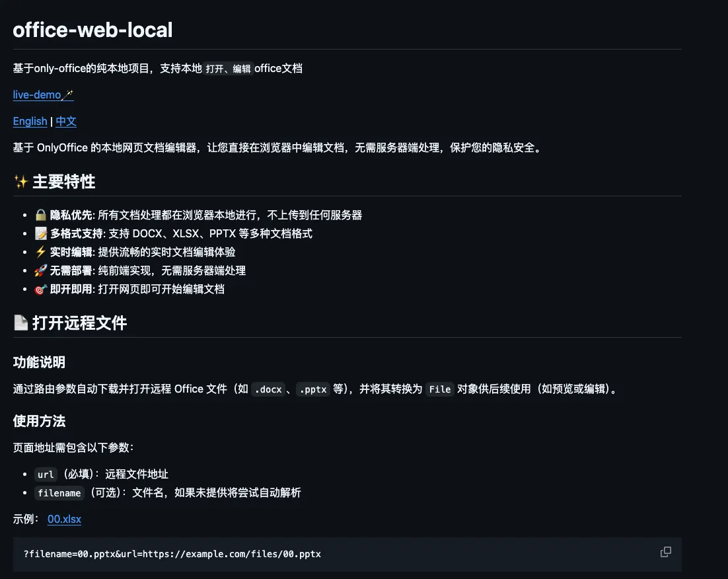The image size is (728, 579).
Task: Click the rocket icon beside 无需部署
Action: [41, 270]
